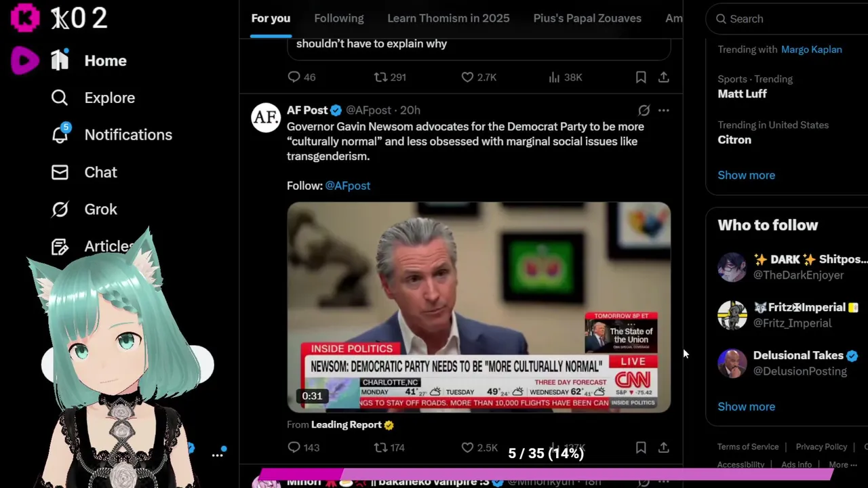This screenshot has height=488, width=868.
Task: Click the purple play logo icon
Action: (25, 61)
